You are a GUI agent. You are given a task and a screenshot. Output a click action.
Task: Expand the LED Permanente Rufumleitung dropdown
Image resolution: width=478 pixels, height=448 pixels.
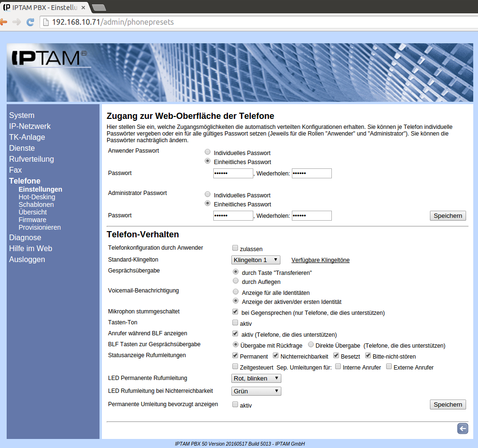tap(256, 379)
